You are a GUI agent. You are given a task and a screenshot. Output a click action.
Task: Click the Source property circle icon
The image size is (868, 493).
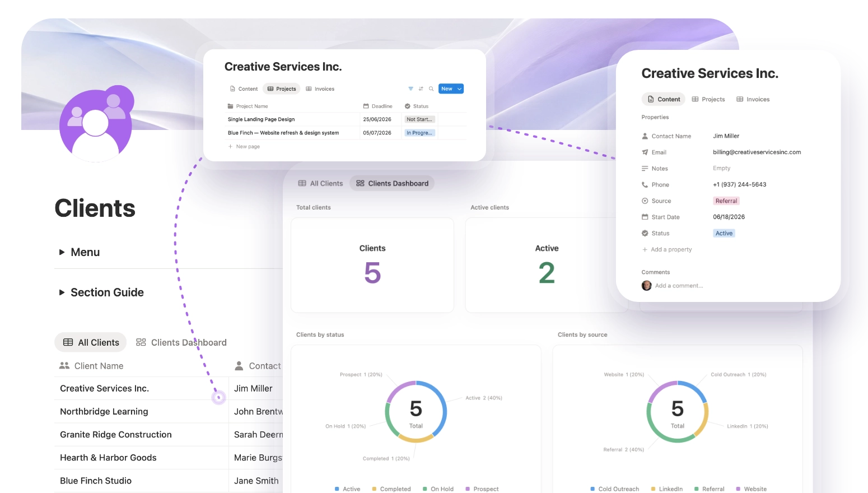[x=645, y=201]
